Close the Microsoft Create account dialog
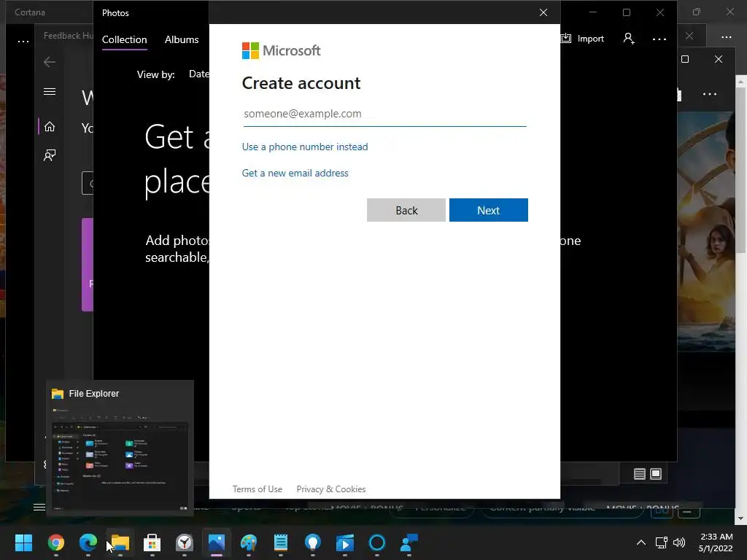This screenshot has height=560, width=747. (x=543, y=12)
